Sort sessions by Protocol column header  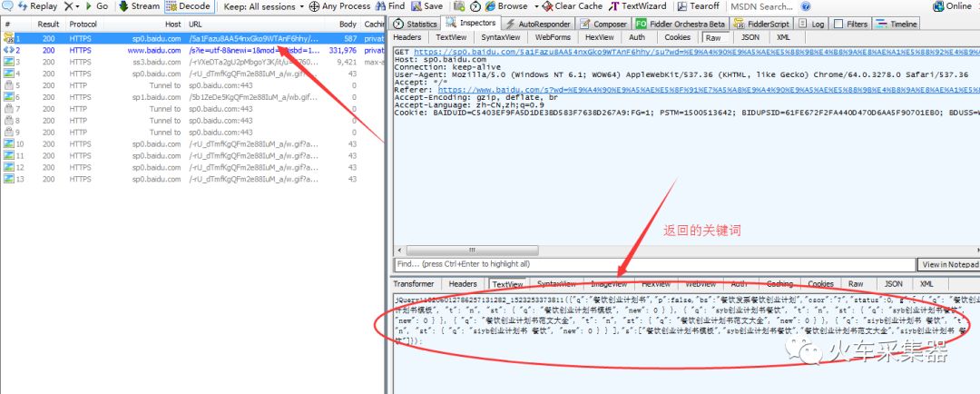pyautogui.click(x=83, y=24)
